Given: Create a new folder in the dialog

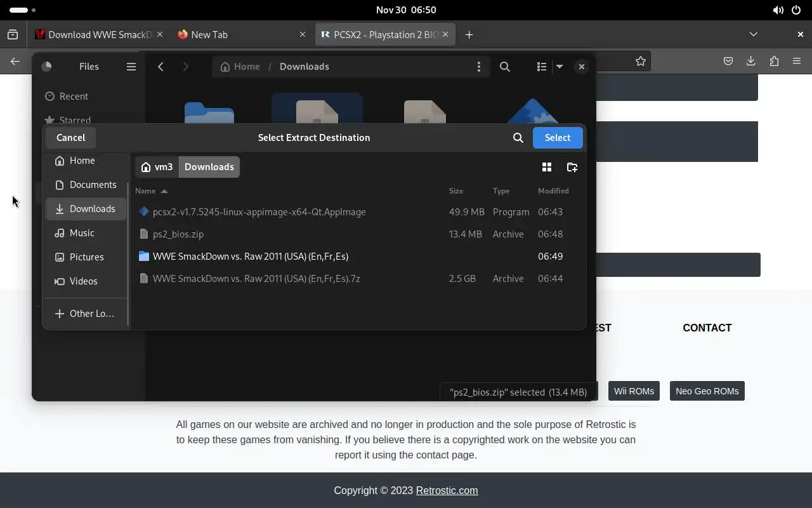Looking at the screenshot, I should click(572, 167).
